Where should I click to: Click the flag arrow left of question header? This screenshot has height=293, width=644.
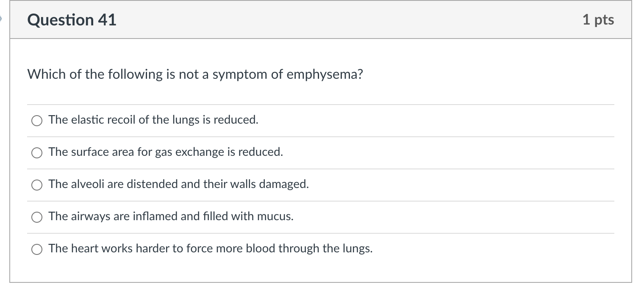tap(2, 19)
